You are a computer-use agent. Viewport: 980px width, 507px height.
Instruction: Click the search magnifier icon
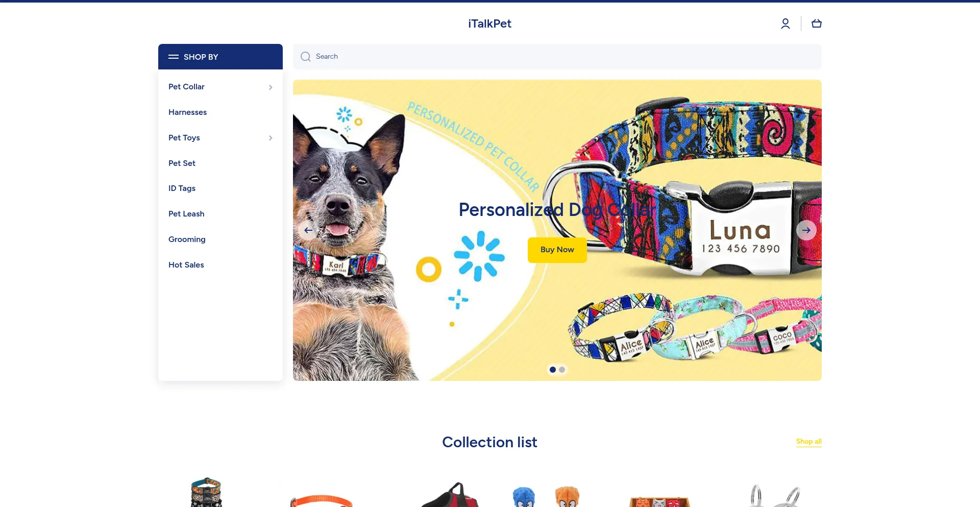coord(306,57)
